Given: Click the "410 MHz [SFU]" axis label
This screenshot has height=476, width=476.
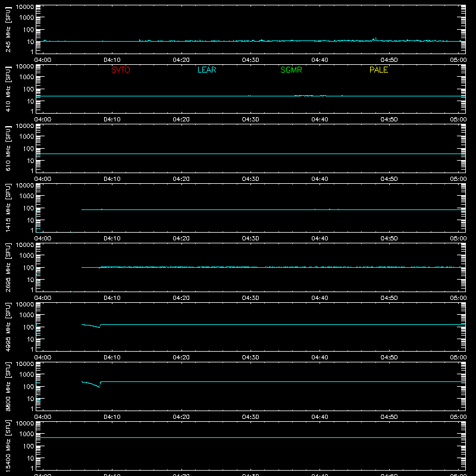Looking at the screenshot, I should (x=8, y=89).
